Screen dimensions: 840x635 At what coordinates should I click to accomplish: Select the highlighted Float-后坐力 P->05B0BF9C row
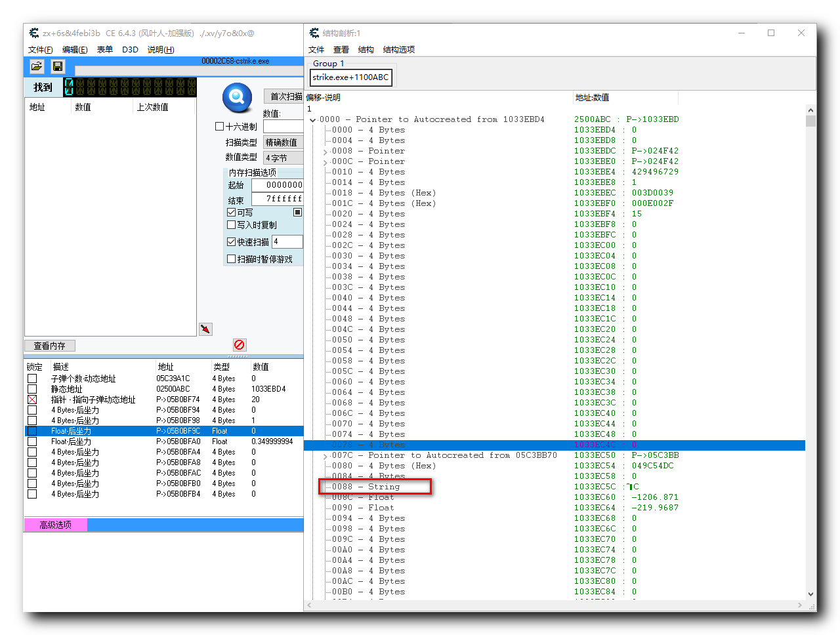(164, 431)
